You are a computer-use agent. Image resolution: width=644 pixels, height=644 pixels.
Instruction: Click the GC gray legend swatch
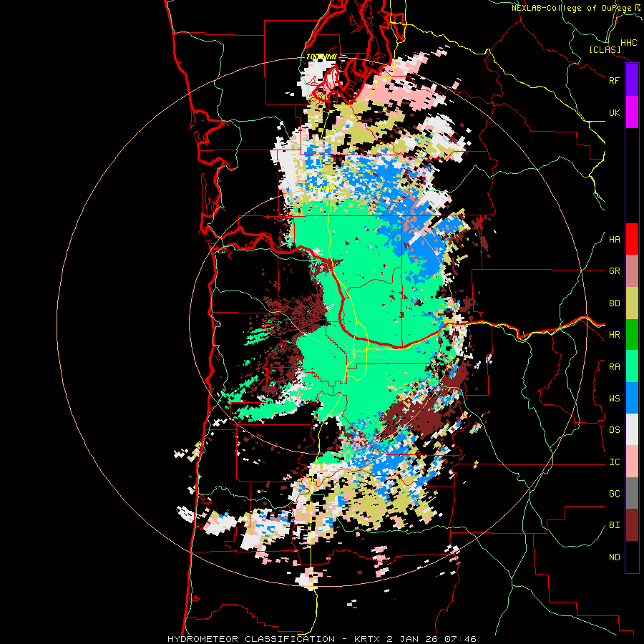(632, 493)
